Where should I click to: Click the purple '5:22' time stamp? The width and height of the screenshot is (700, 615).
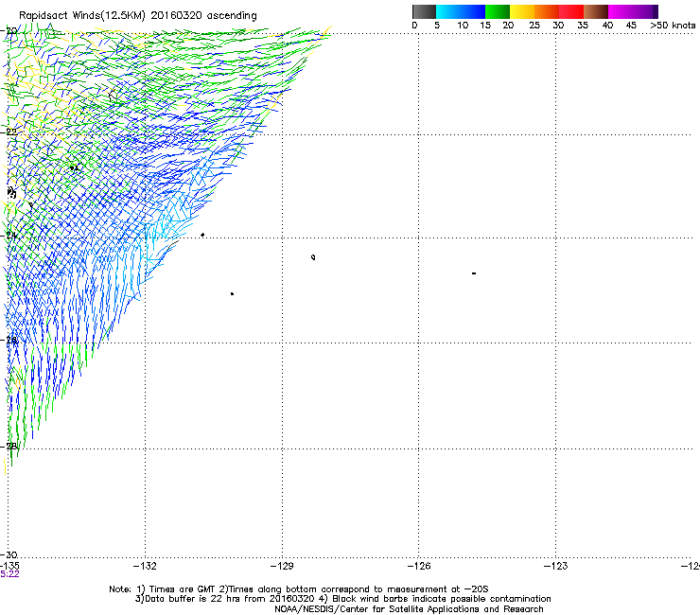pyautogui.click(x=9, y=574)
